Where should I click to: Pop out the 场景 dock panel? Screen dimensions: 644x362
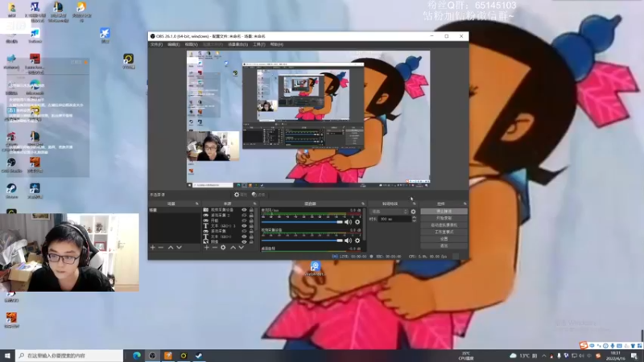pyautogui.click(x=197, y=204)
